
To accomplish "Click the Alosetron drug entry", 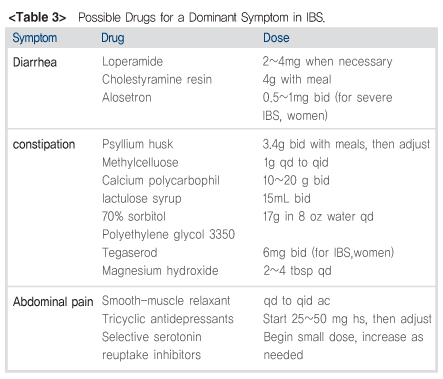I will [127, 98].
